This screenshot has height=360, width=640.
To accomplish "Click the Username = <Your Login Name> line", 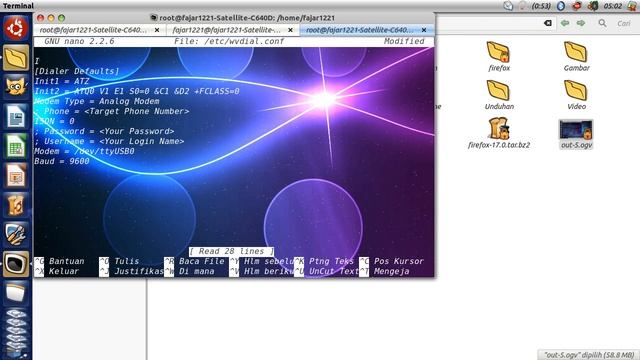I will click(109, 141).
